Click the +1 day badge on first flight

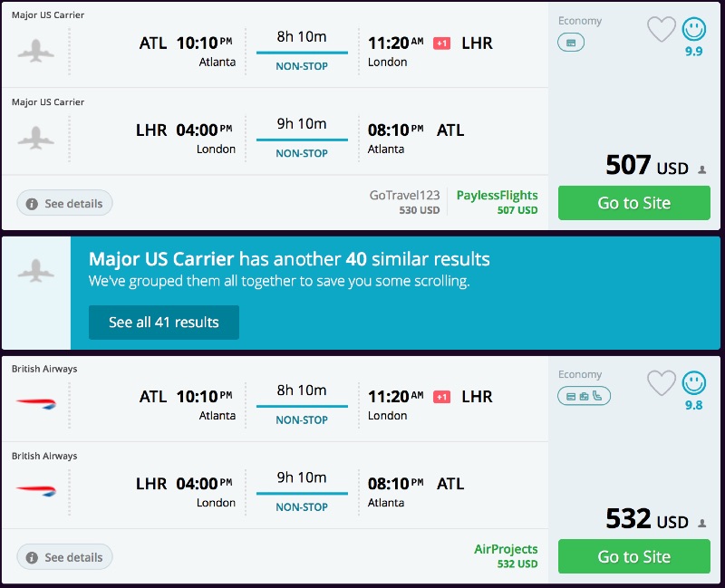(442, 43)
